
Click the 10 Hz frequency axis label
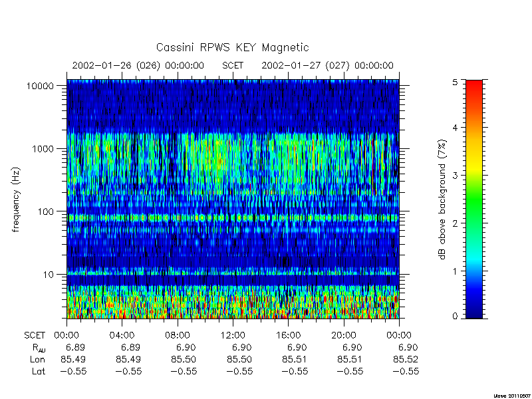click(x=49, y=274)
